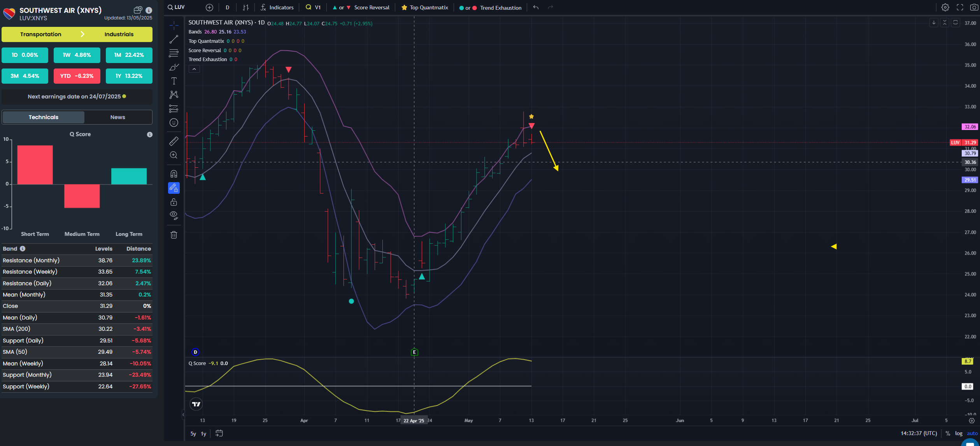Select the trend line drawing tool
The width and height of the screenshot is (980, 446).
click(x=174, y=39)
